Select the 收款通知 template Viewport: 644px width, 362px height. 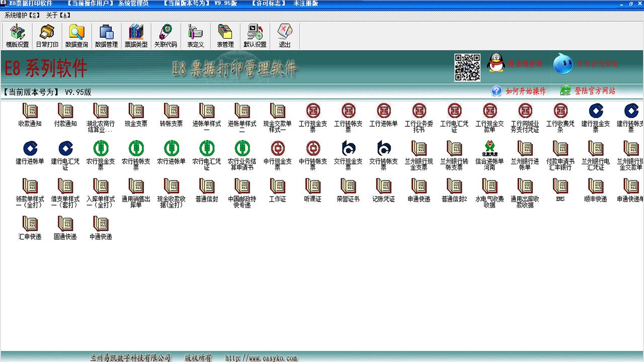pyautogui.click(x=30, y=115)
